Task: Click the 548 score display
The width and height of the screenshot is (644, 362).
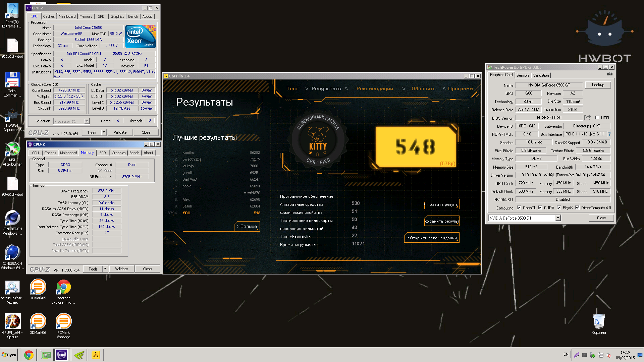Action: coord(416,146)
